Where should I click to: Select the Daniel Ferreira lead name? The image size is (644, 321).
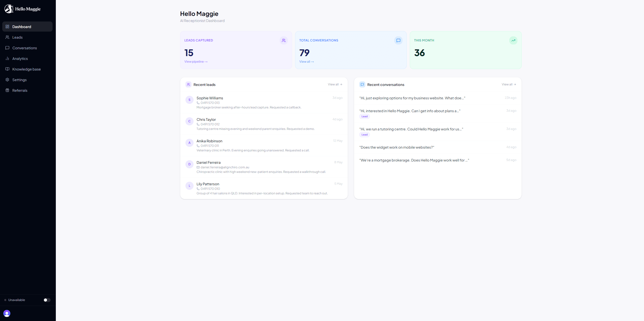208,163
